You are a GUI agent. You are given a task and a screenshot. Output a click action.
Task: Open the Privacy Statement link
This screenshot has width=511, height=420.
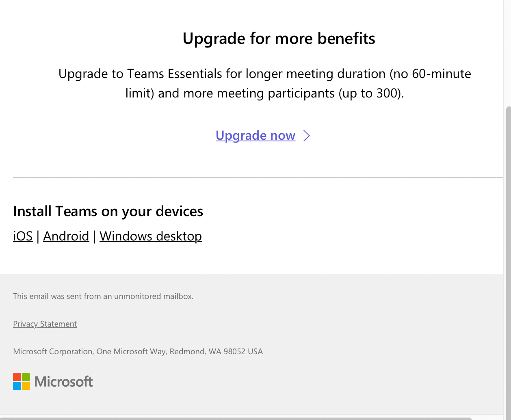[45, 324]
